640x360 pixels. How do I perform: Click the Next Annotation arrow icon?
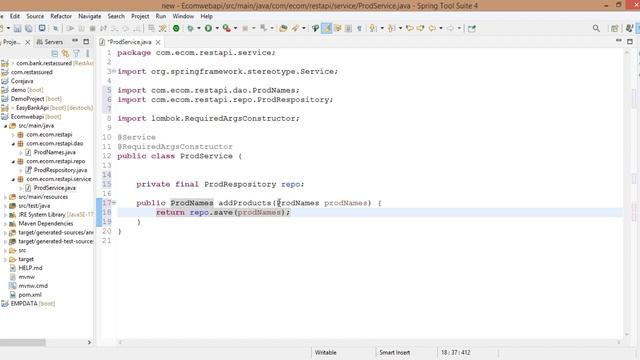[x=373, y=28]
